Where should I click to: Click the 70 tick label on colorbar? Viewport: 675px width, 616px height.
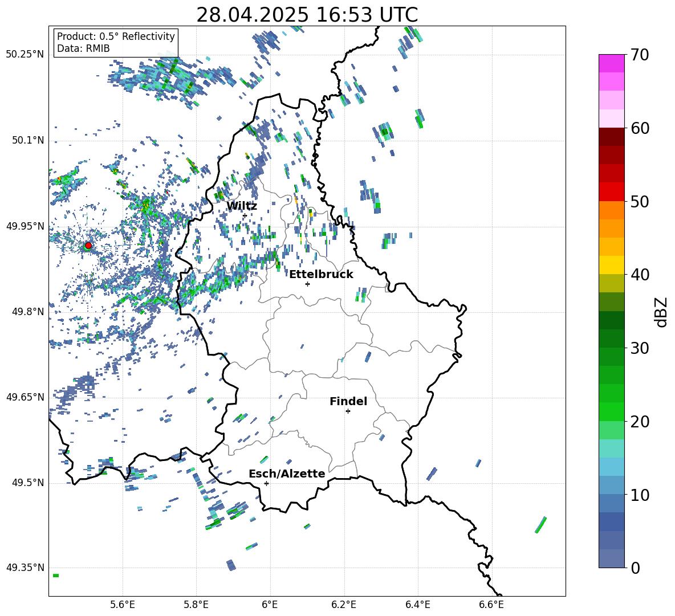coord(640,55)
